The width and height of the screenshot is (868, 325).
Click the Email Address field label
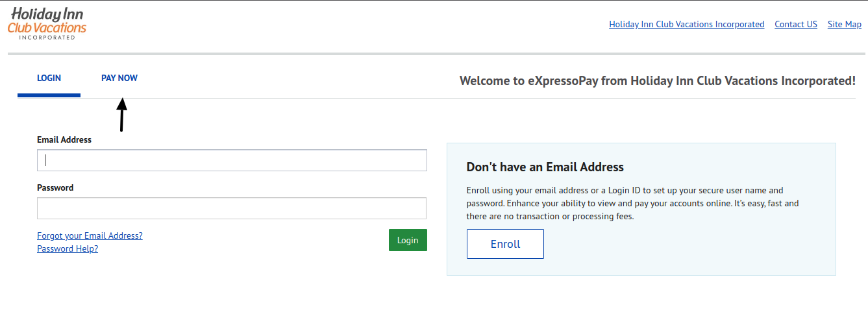click(64, 139)
